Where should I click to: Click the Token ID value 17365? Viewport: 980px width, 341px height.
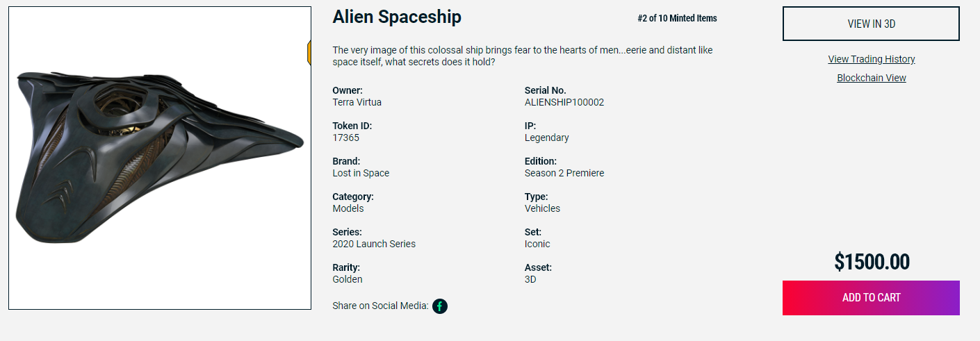tap(346, 138)
